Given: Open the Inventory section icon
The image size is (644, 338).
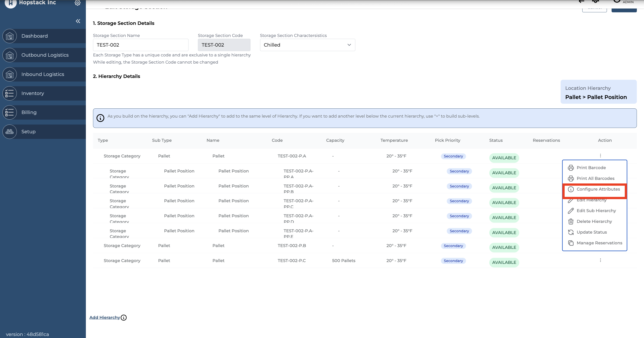Looking at the screenshot, I should [x=9, y=93].
